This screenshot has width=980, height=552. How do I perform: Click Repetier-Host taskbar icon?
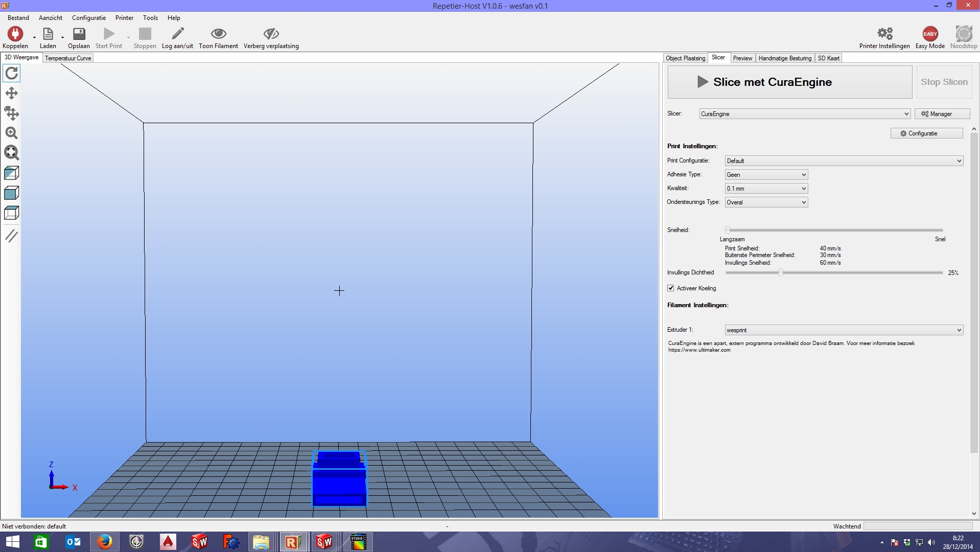point(293,542)
